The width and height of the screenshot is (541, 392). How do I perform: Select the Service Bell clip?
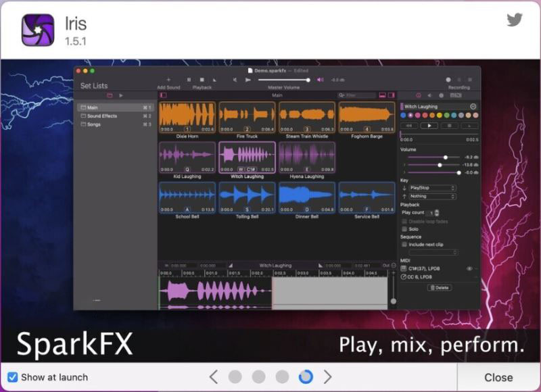(x=367, y=197)
